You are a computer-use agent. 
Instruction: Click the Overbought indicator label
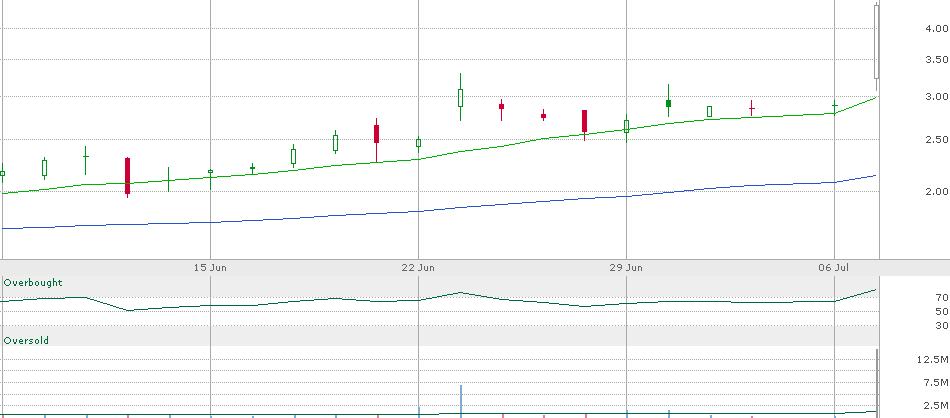(x=33, y=283)
